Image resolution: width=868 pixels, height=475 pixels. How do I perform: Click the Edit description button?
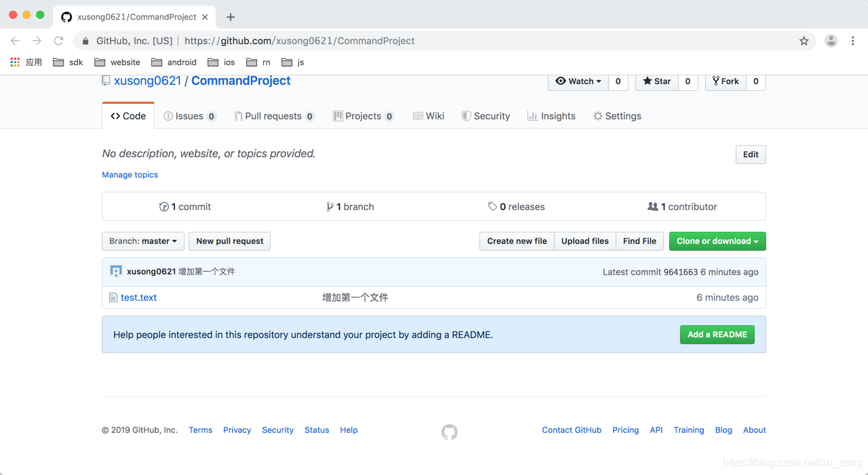tap(751, 154)
